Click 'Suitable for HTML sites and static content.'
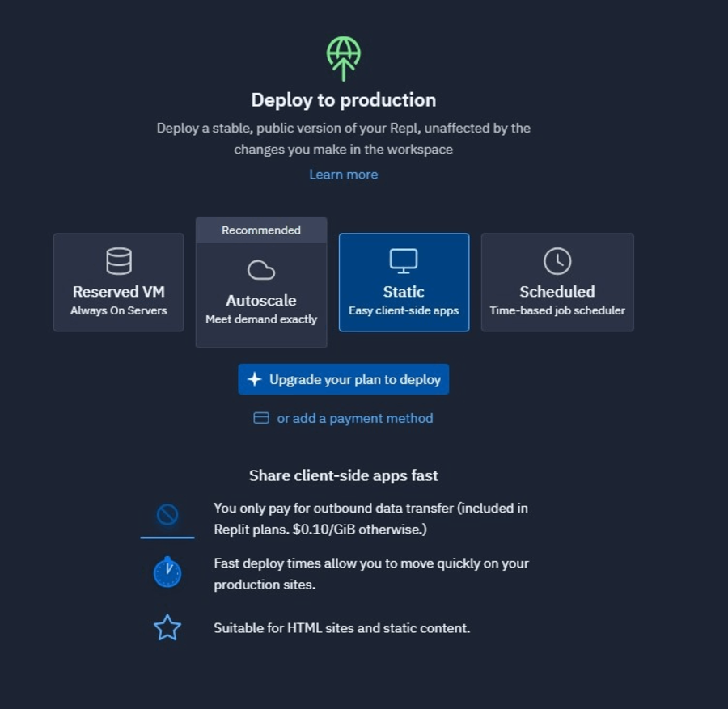 click(x=341, y=628)
